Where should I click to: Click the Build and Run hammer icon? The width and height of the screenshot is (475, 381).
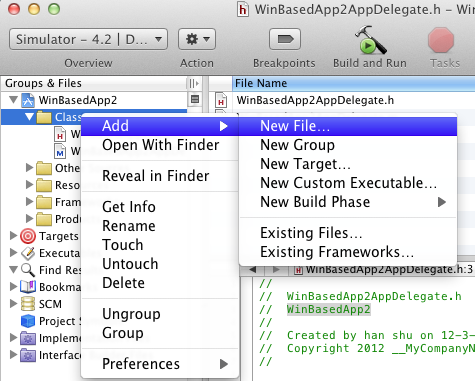(x=370, y=41)
